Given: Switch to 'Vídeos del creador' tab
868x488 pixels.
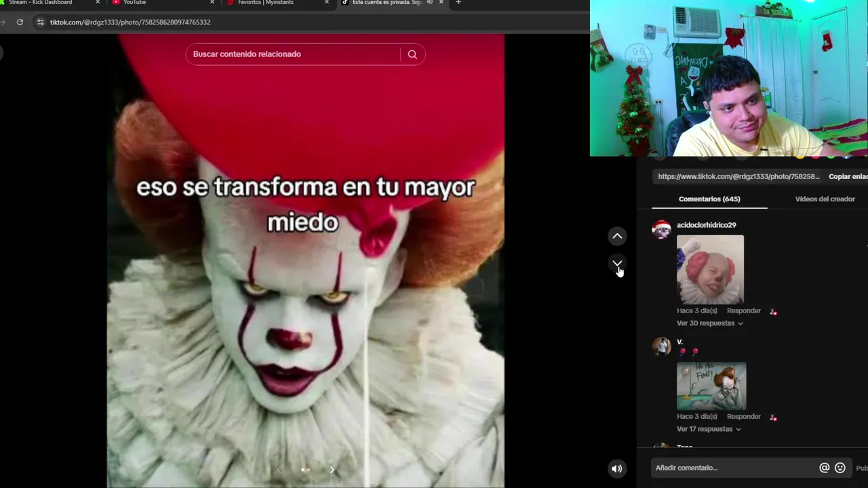Looking at the screenshot, I should click(x=825, y=199).
